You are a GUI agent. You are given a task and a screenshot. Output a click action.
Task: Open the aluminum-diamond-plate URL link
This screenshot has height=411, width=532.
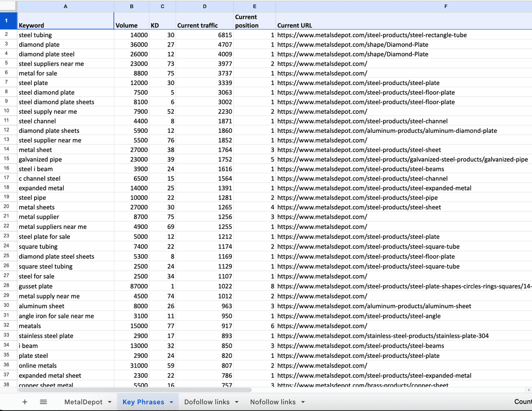(x=387, y=131)
